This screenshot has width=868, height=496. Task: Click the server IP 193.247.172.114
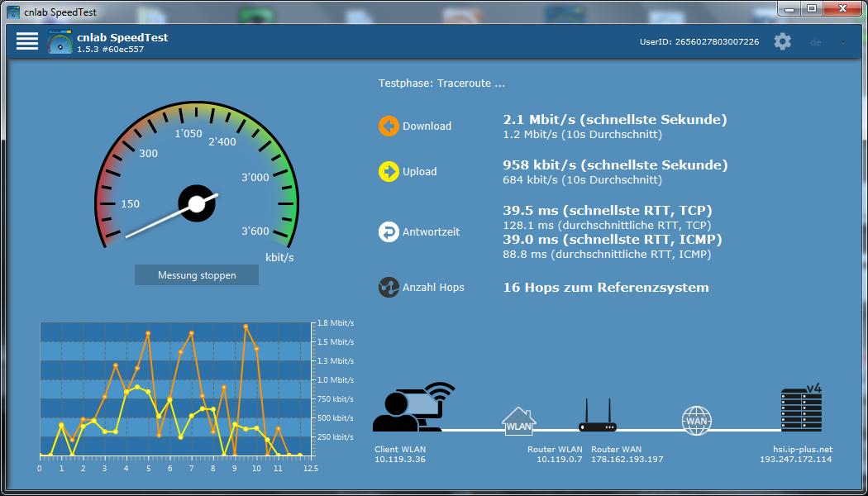(x=795, y=460)
